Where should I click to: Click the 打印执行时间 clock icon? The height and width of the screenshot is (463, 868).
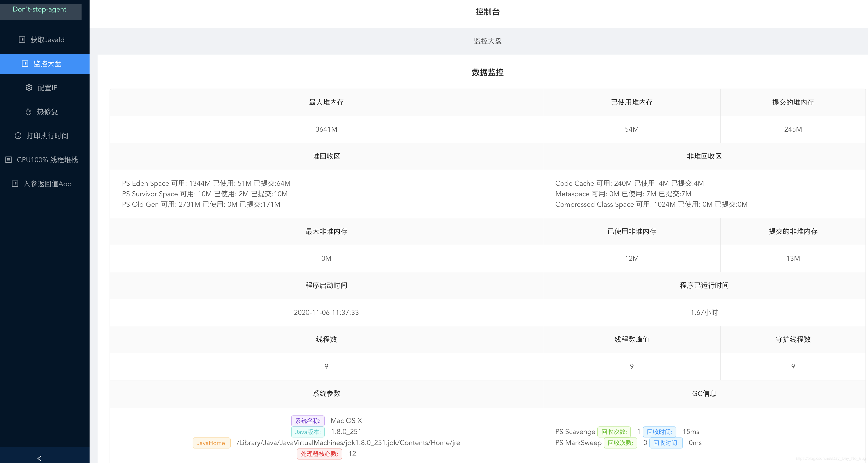18,136
